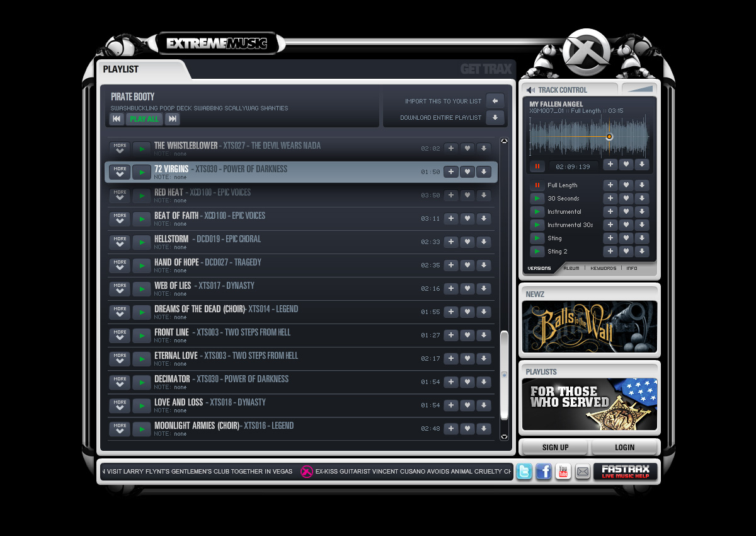Viewport: 756px width, 536px height.
Task: Expand MORE for Beat of Faith
Action: (x=120, y=218)
